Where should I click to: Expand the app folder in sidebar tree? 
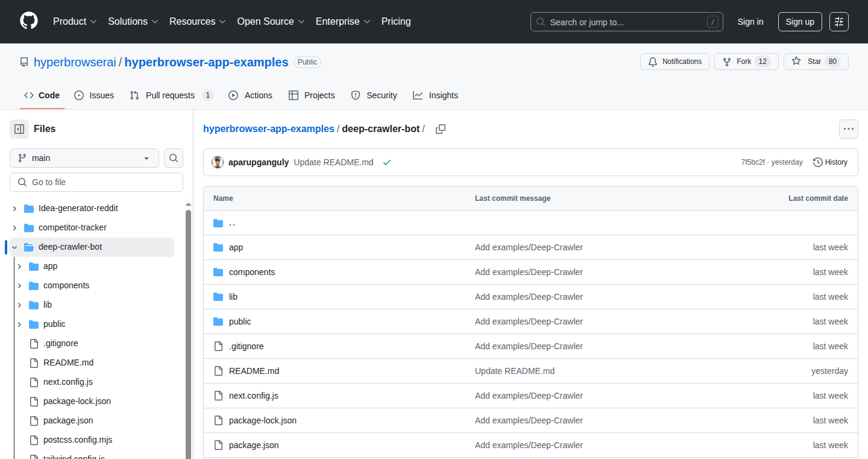19,266
